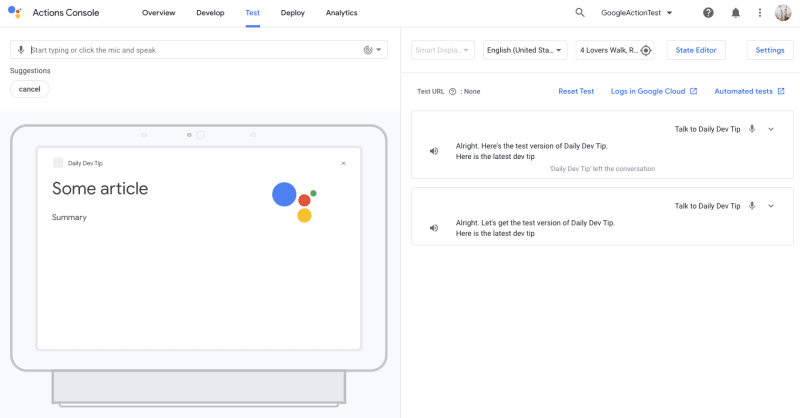
Task: Close the Daily Dev Tip card
Action: point(343,163)
